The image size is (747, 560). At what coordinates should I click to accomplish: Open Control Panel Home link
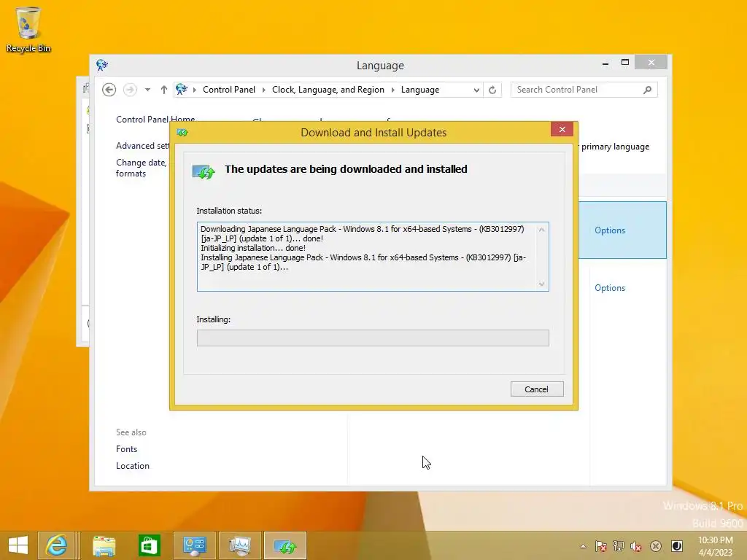pyautogui.click(x=155, y=119)
